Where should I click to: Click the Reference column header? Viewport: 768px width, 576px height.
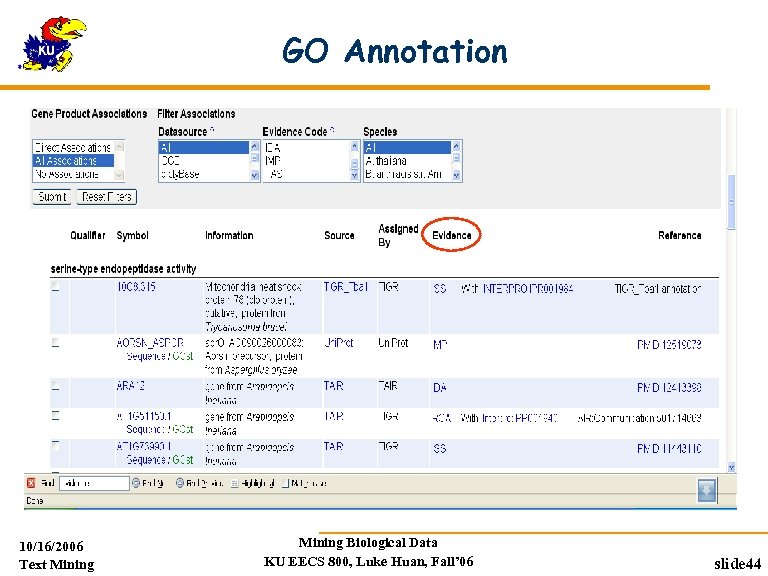(679, 235)
